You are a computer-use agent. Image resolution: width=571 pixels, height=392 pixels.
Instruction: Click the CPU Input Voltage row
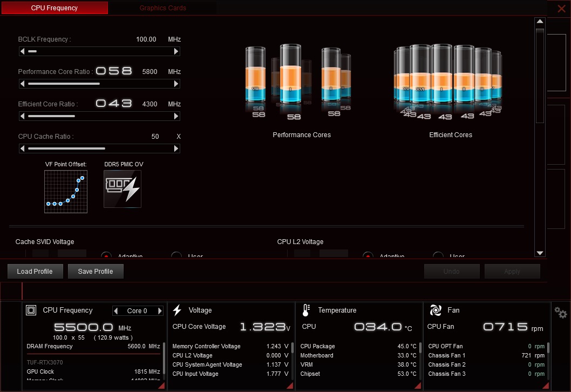(x=230, y=374)
